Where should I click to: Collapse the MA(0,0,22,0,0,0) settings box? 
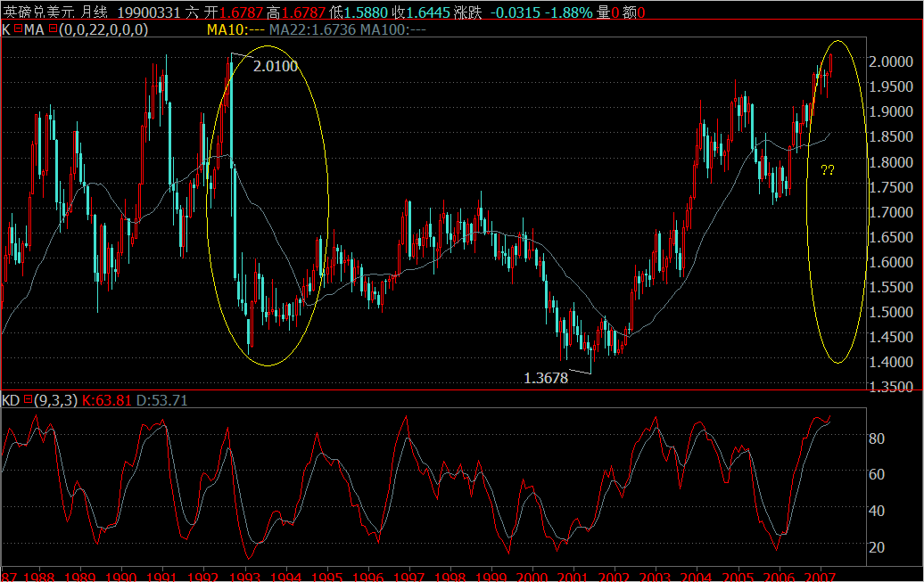[x=52, y=29]
